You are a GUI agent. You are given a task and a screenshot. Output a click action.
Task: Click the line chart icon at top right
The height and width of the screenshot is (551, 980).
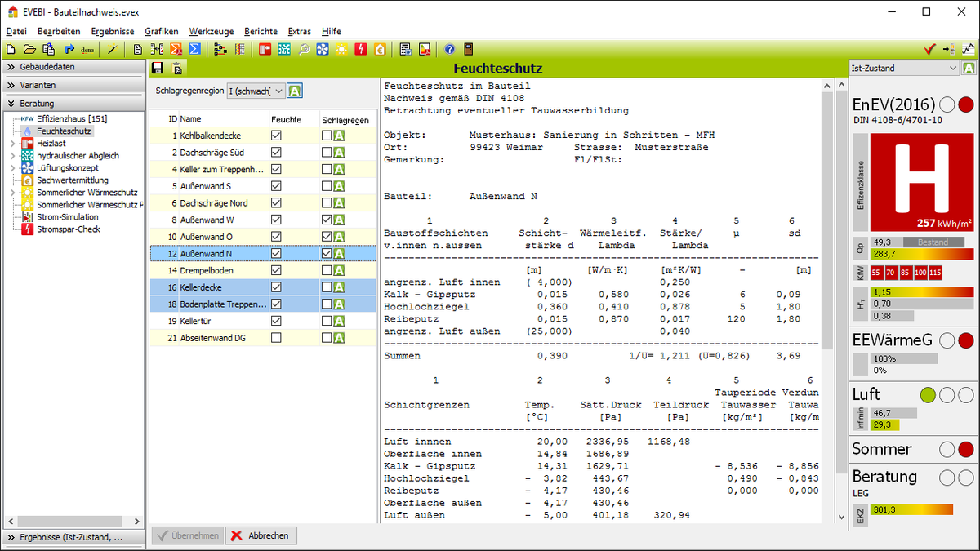click(968, 49)
